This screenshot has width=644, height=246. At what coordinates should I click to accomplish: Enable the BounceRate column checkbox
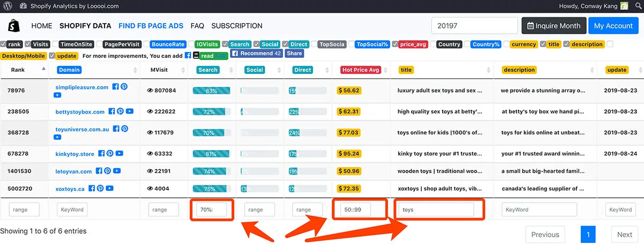(x=147, y=44)
